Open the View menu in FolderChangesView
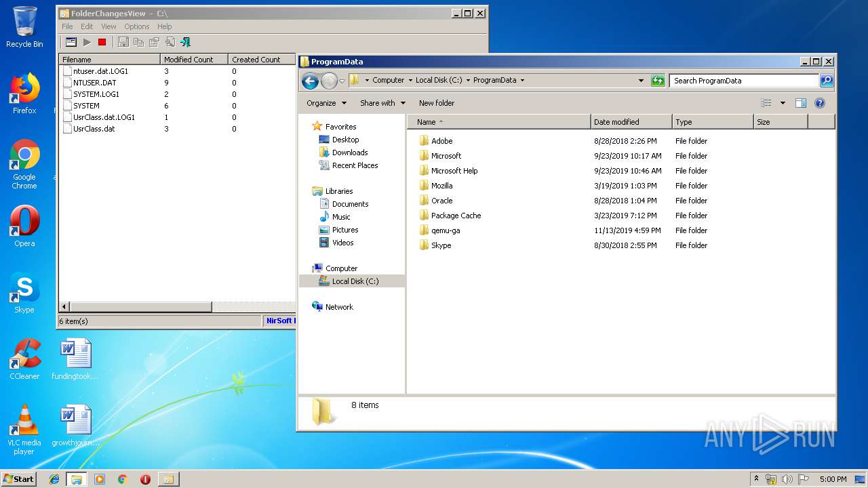This screenshot has width=868, height=488. coord(108,26)
